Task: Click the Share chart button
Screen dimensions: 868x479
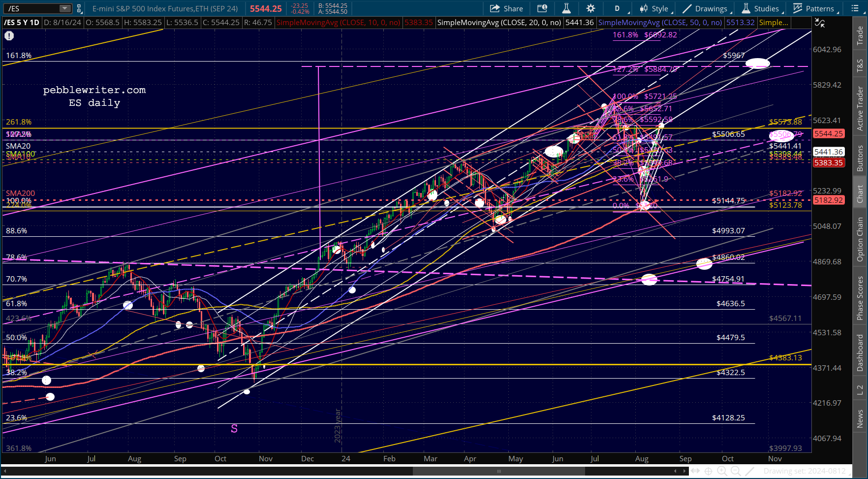Action: click(506, 8)
